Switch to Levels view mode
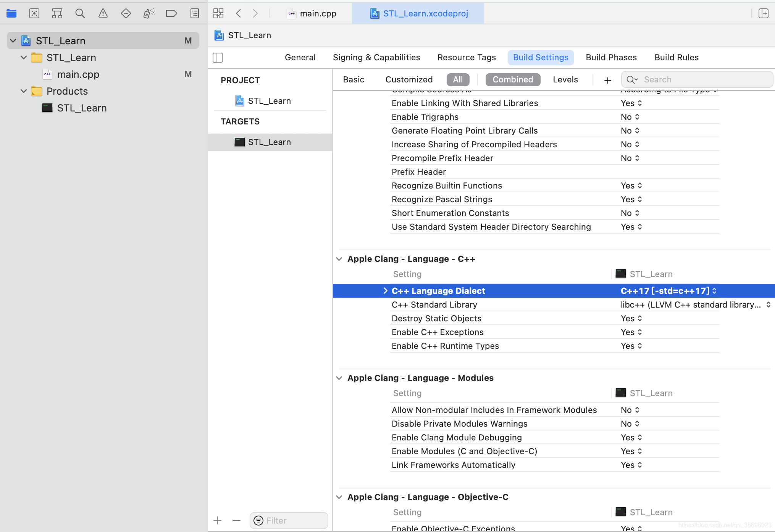Image resolution: width=775 pixels, height=532 pixels. pyautogui.click(x=565, y=79)
